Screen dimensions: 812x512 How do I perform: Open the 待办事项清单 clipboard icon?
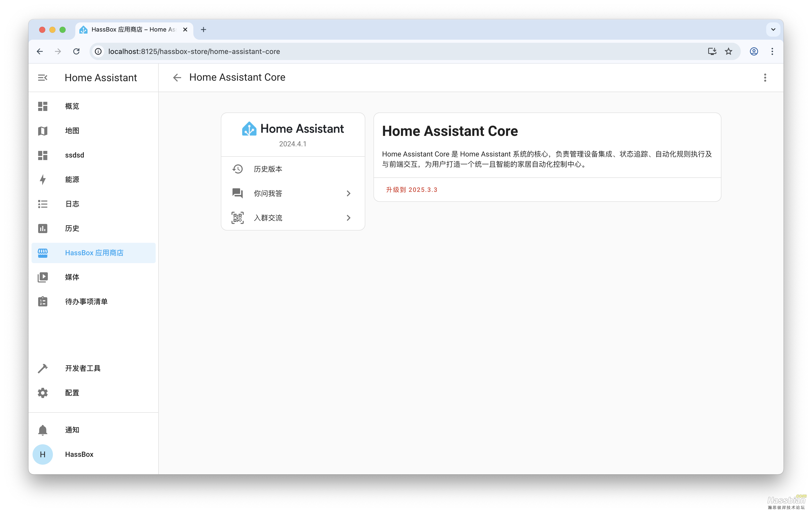(x=42, y=302)
